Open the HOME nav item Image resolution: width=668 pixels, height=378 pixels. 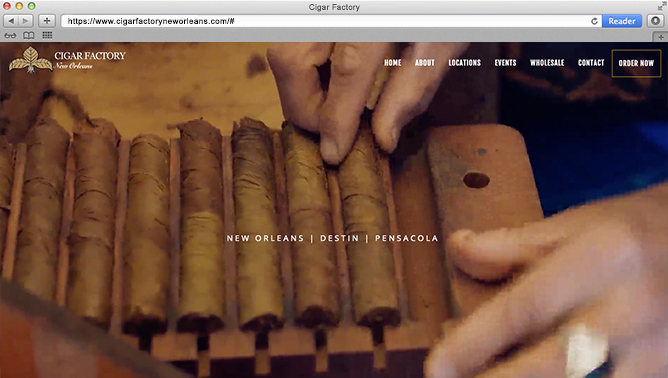click(x=392, y=63)
